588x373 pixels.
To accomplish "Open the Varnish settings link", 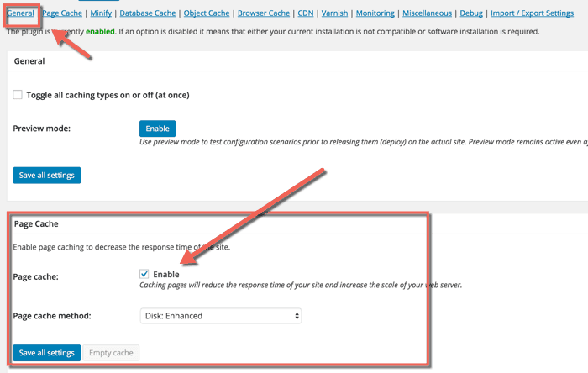I will [x=334, y=13].
